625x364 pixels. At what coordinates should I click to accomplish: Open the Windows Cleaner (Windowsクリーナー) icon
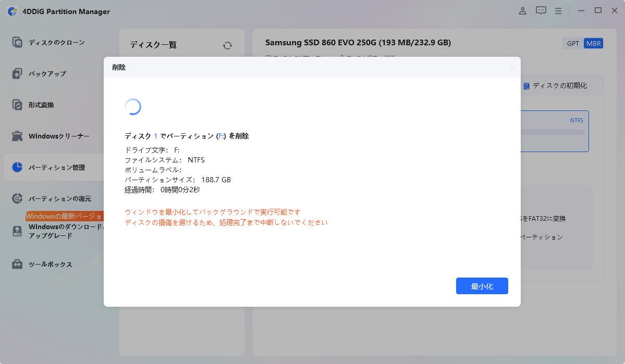coord(17,136)
